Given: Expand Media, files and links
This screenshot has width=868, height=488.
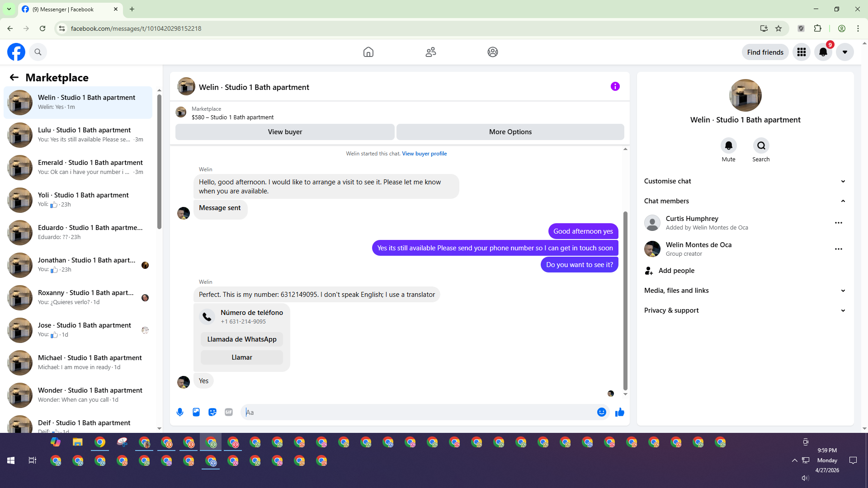Looking at the screenshot, I should 745,291.
